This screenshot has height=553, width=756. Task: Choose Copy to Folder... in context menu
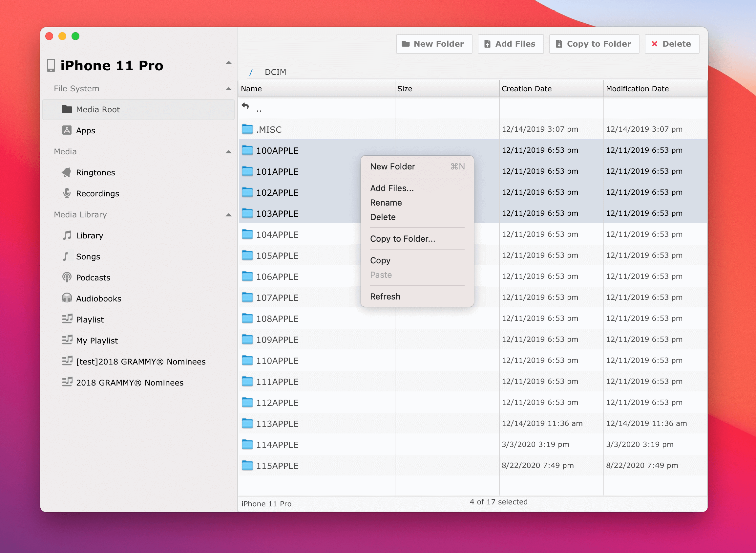(417, 239)
